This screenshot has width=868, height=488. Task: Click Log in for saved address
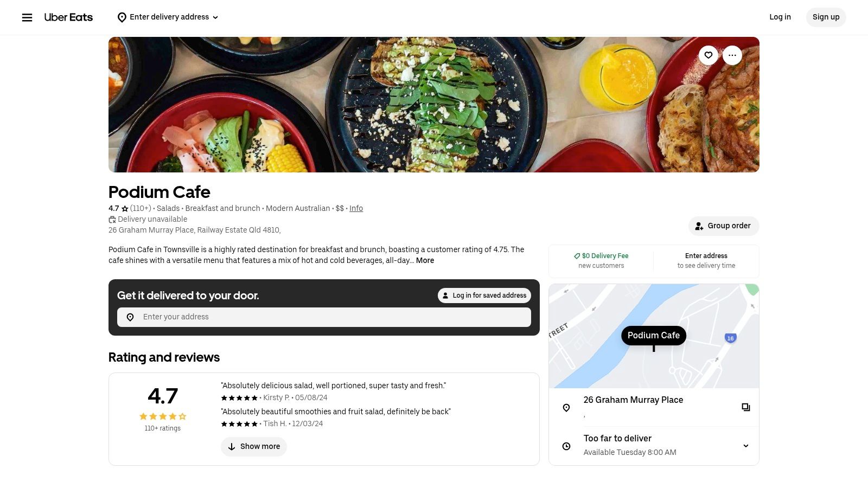(484, 296)
